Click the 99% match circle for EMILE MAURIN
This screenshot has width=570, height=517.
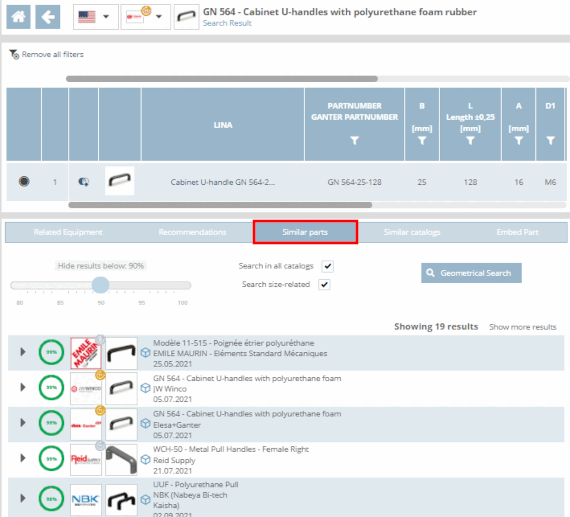pos(51,352)
